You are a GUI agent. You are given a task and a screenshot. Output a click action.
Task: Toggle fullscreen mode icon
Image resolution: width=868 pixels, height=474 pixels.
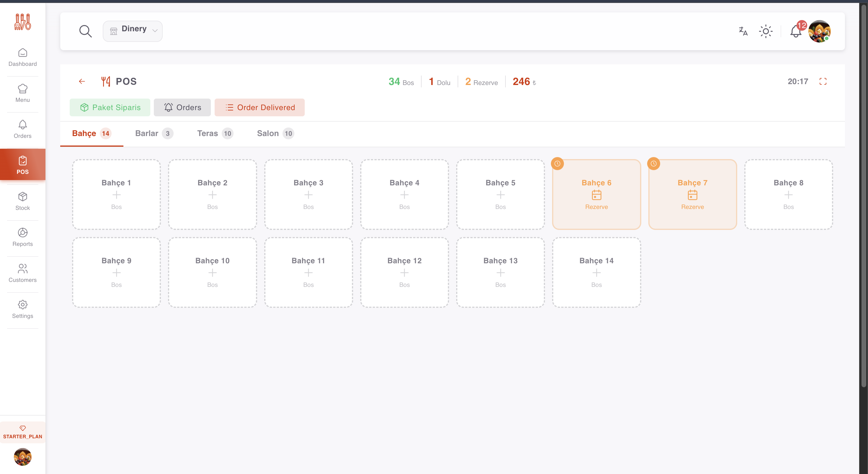click(823, 81)
